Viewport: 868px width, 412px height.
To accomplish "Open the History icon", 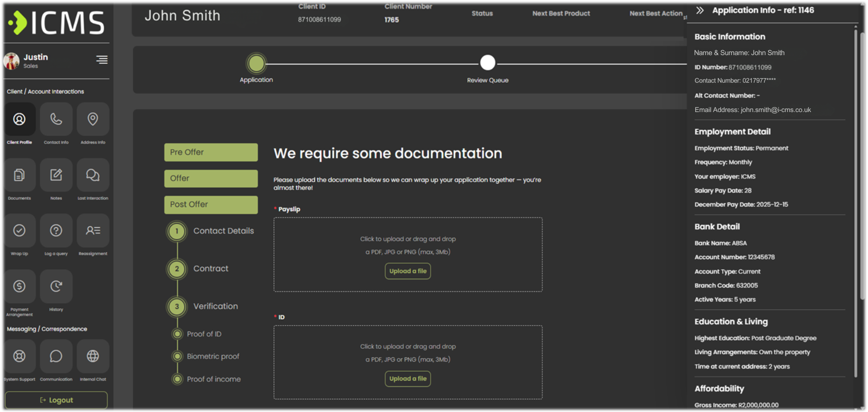I will pos(56,286).
